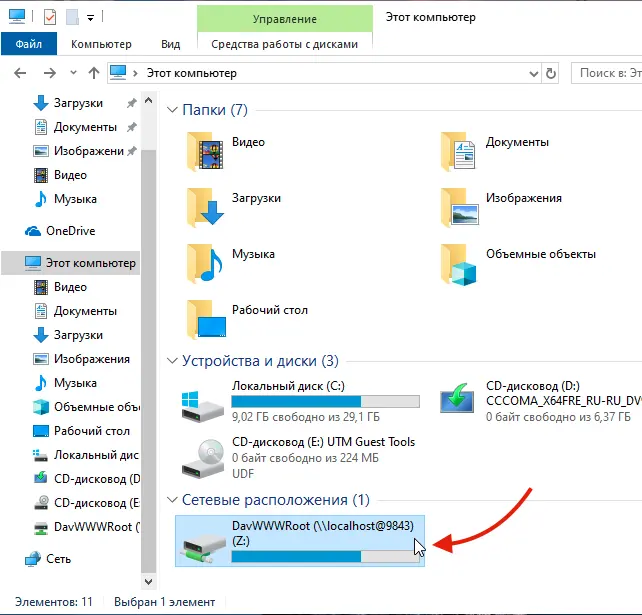Switch to the Вид ribbon tab
642x615 pixels.
[170, 44]
